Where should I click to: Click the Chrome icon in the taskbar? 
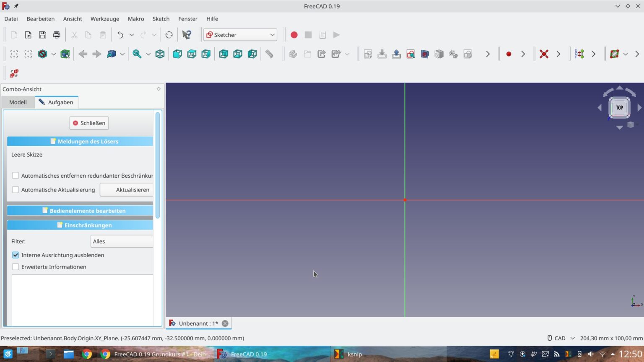87,354
